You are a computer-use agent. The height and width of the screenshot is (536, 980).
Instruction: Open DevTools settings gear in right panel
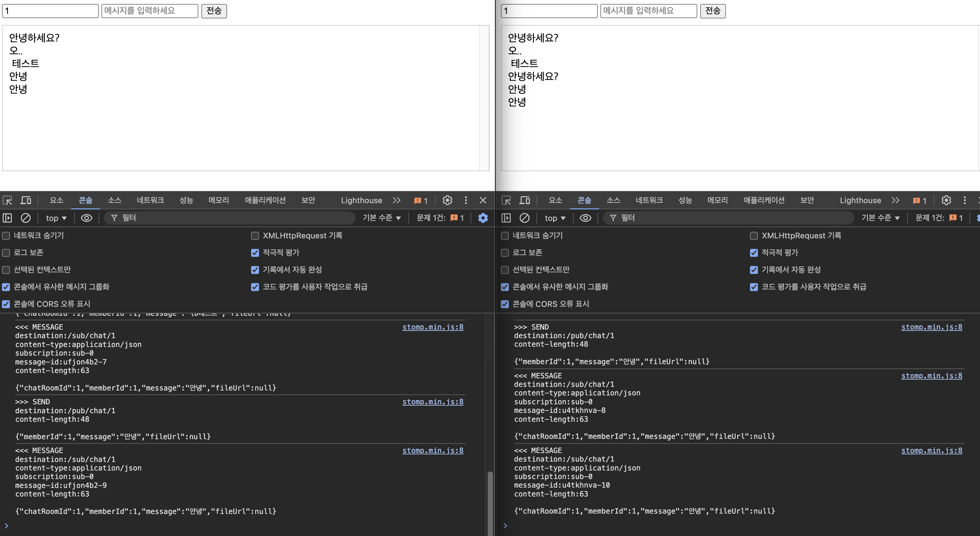click(x=946, y=200)
